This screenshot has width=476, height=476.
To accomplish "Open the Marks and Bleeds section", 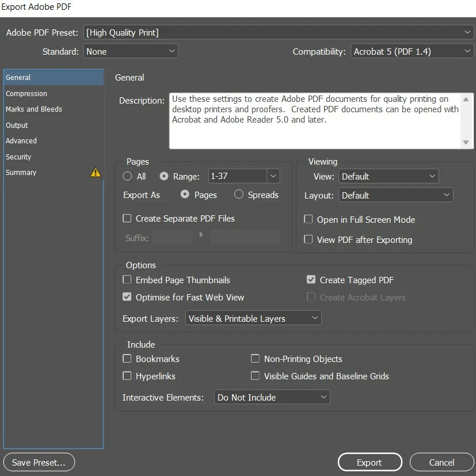I will coord(54,109).
